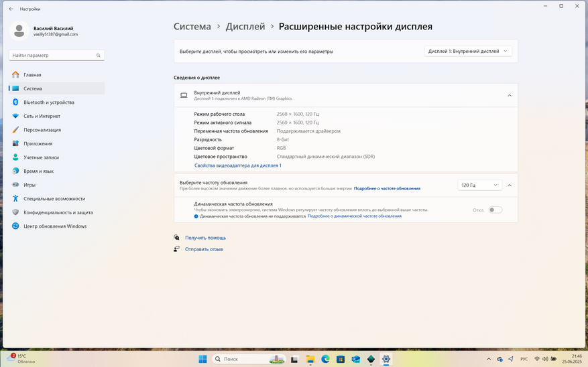Click the location arrow tray icon
This screenshot has width=588, height=367.
point(511,359)
